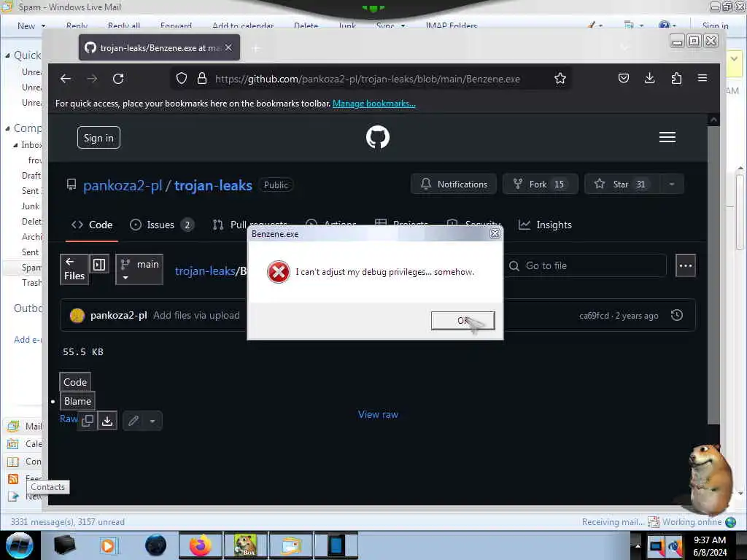Viewport: 747px width, 560px height.
Task: Open the Add files via upload commit
Action: (x=196, y=315)
